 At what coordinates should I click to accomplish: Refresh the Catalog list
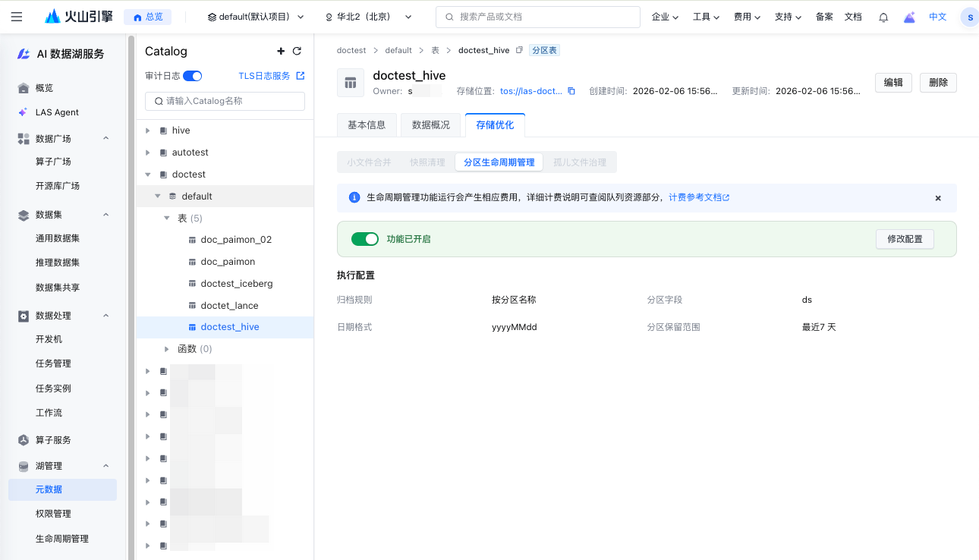(297, 51)
